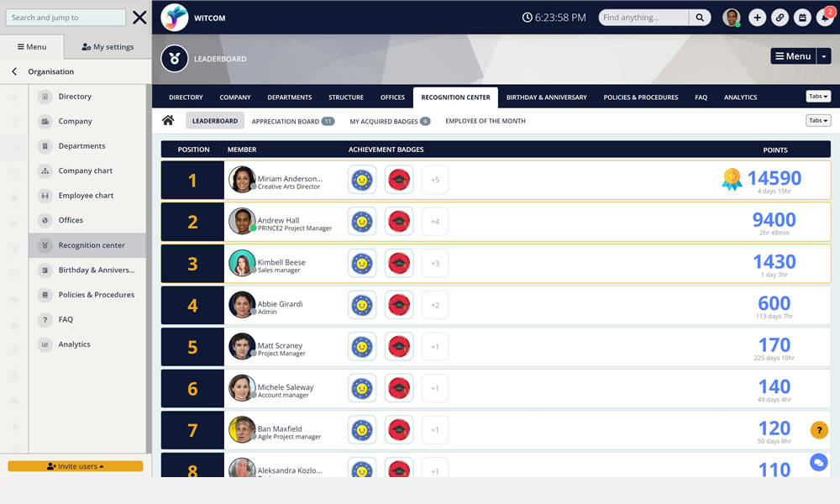Click Miriam Anderson's smiley badge
This screenshot has height=504, width=840.
point(362,180)
